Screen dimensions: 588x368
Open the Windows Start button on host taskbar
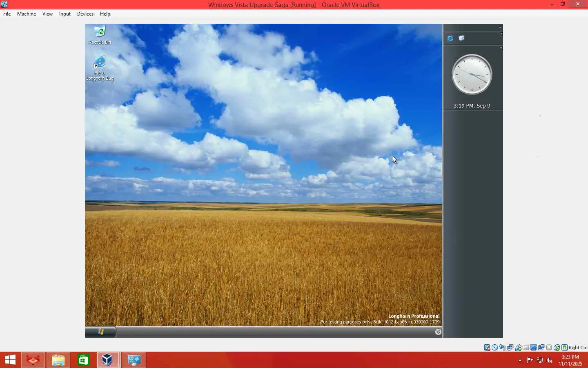click(10, 360)
